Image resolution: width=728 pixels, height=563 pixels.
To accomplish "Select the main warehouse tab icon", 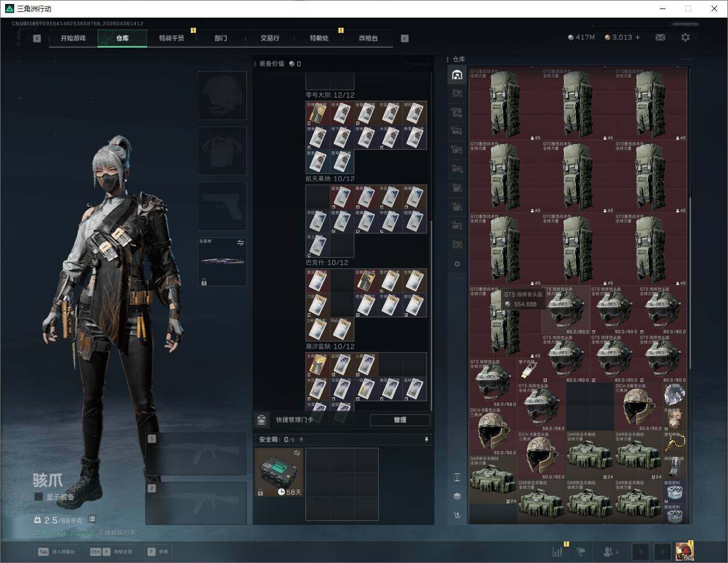I will click(x=457, y=75).
